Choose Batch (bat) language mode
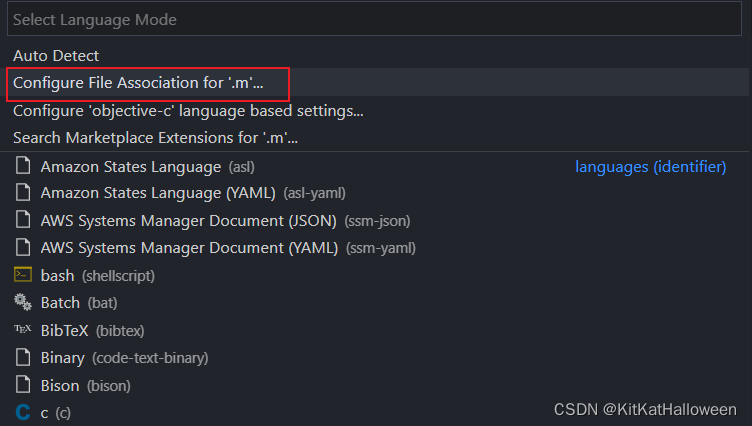This screenshot has height=426, width=752. pos(79,303)
